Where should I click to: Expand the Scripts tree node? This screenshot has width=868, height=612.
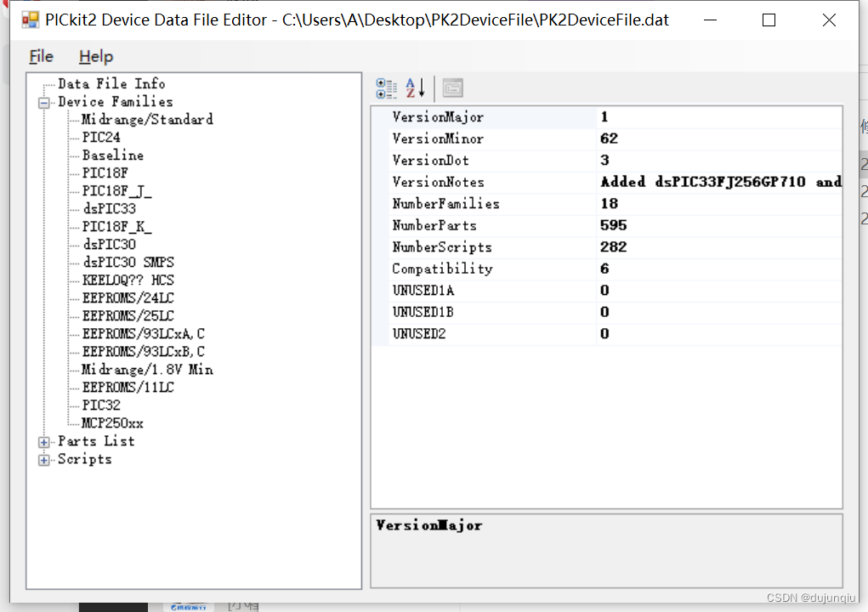(43, 460)
